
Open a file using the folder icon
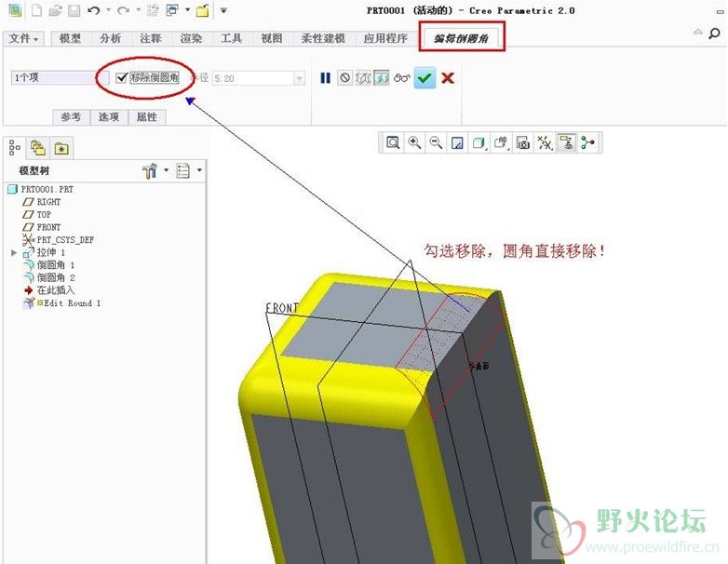55,10
